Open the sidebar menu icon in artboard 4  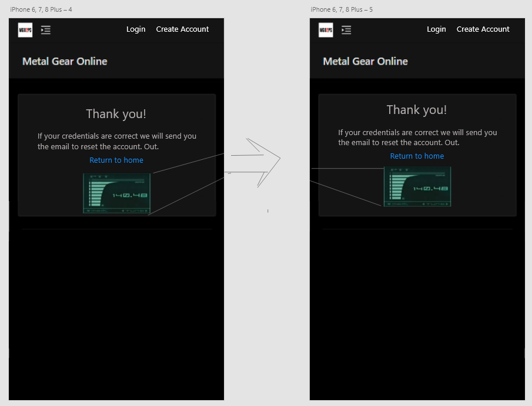tap(46, 30)
